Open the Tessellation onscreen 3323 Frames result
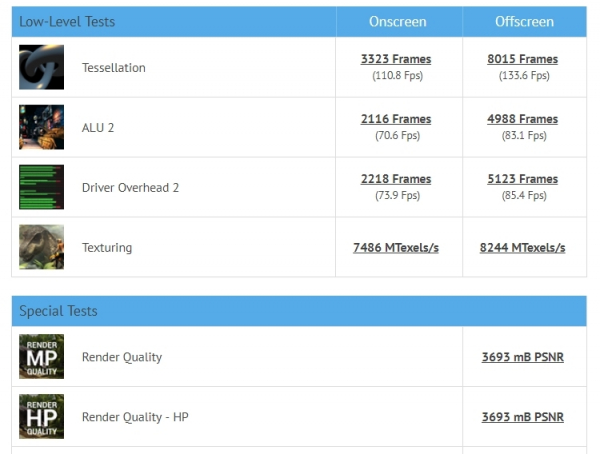Viewport: 600px width, 454px height. (396, 59)
